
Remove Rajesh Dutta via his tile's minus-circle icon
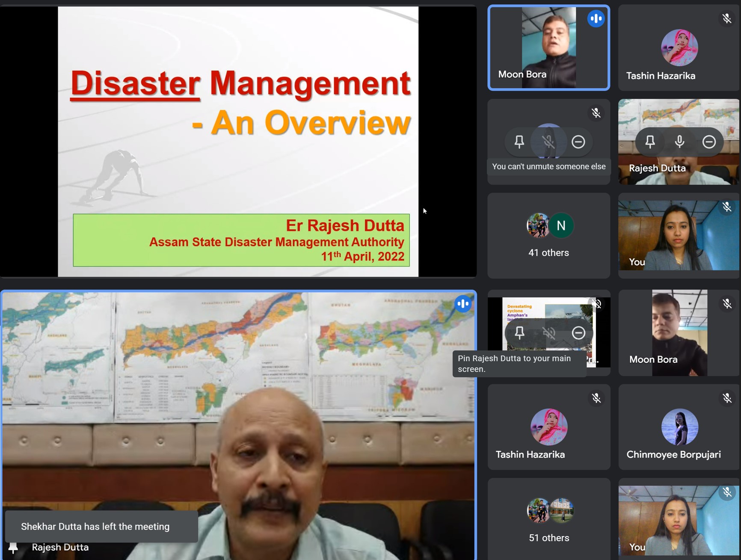[709, 142]
